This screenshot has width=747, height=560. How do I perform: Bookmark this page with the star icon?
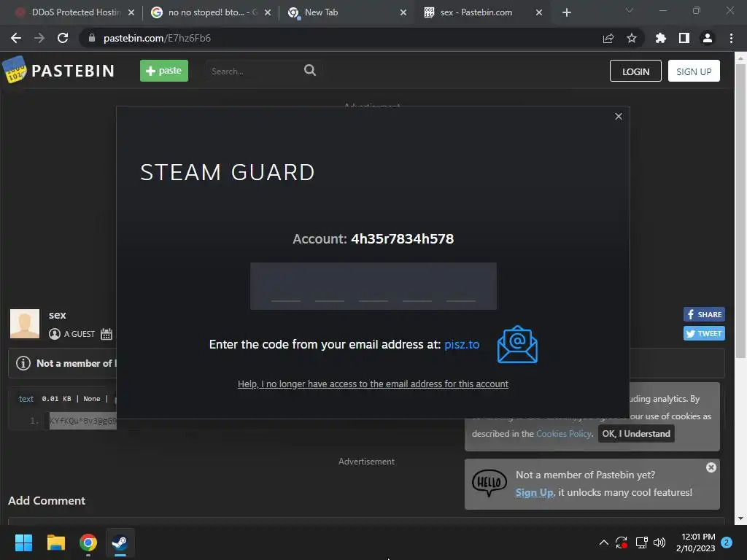tap(631, 38)
